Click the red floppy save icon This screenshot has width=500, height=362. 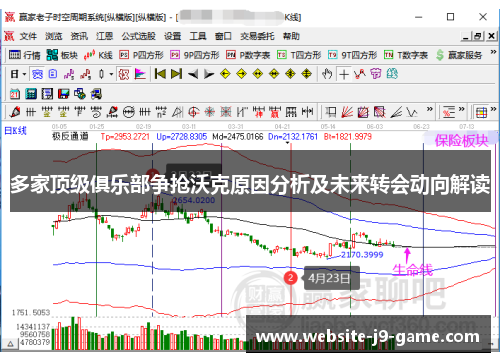point(63,94)
